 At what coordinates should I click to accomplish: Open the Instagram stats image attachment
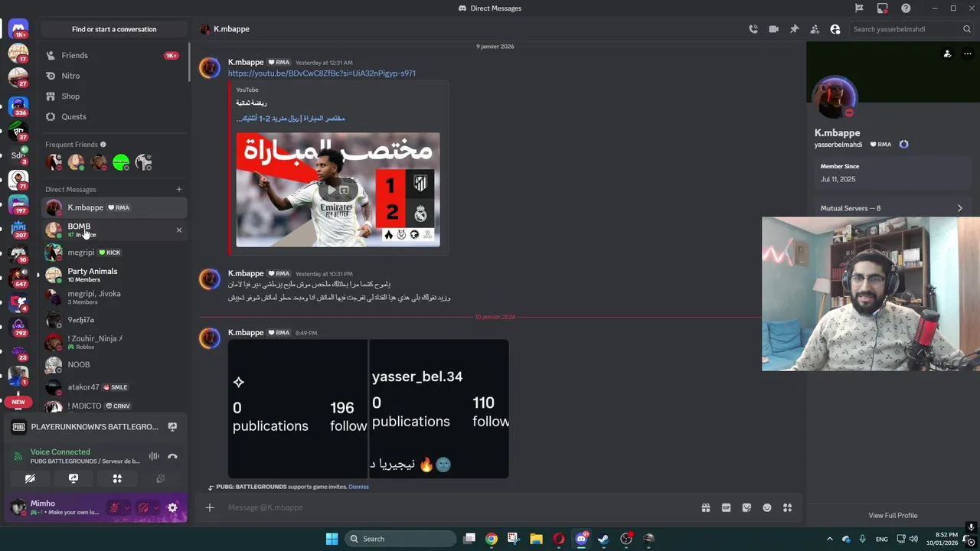click(x=368, y=409)
